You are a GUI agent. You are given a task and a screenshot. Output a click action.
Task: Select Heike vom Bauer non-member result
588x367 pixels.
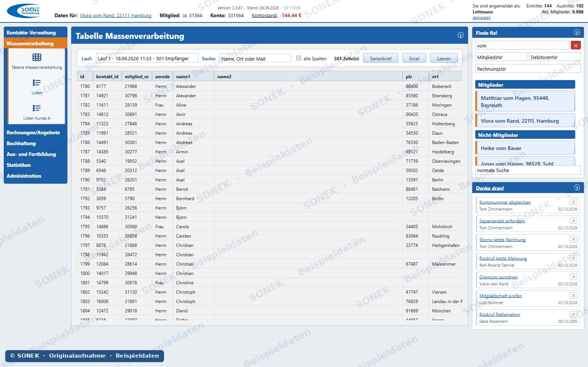coord(525,148)
